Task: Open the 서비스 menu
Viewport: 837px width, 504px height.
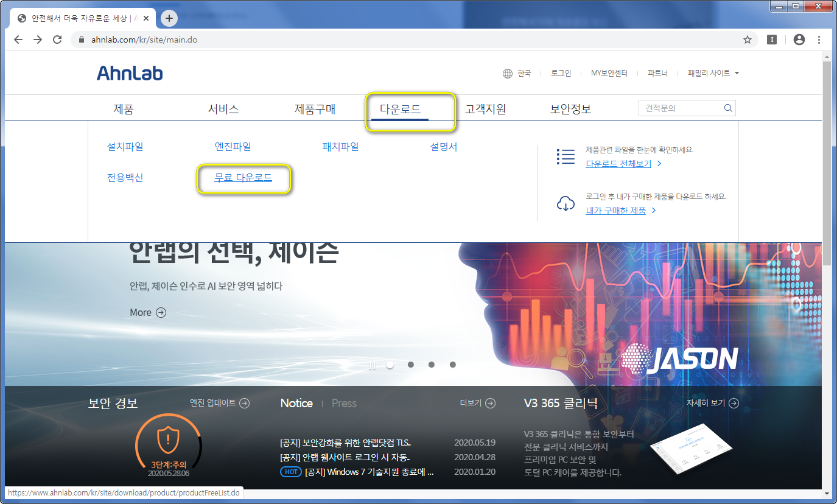Action: click(x=223, y=109)
